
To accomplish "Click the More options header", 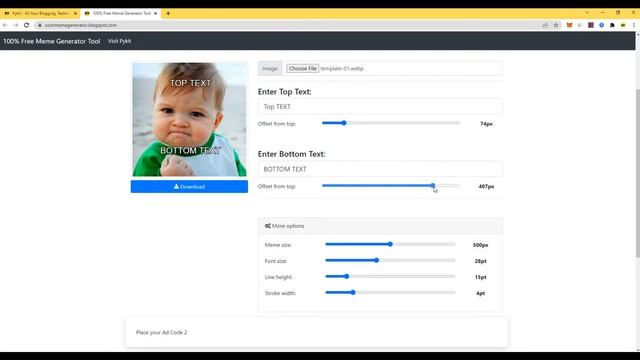I will 380,226.
